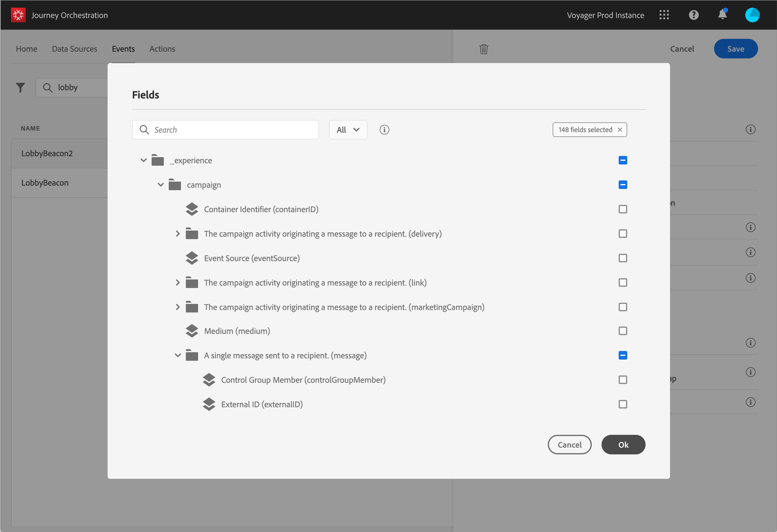
Task: Click the Fields search input
Action: click(x=231, y=130)
